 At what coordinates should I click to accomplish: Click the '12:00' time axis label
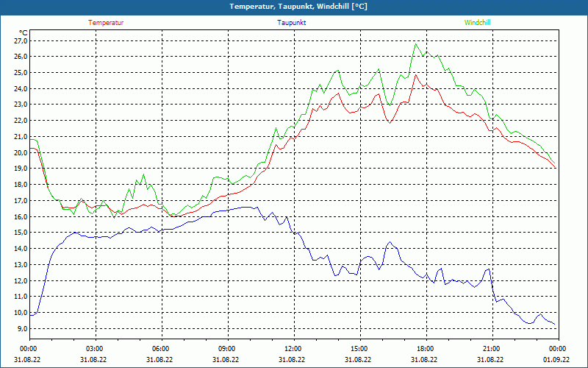[x=292, y=349]
